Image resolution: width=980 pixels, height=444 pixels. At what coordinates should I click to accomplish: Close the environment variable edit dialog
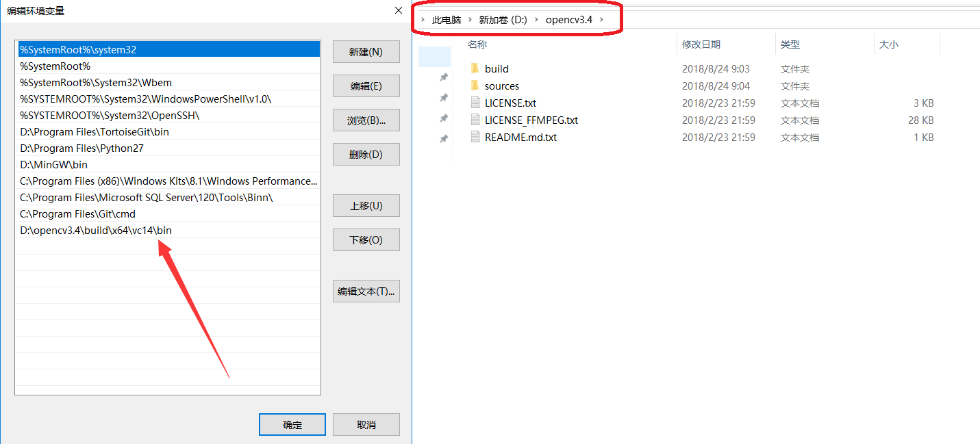399,10
